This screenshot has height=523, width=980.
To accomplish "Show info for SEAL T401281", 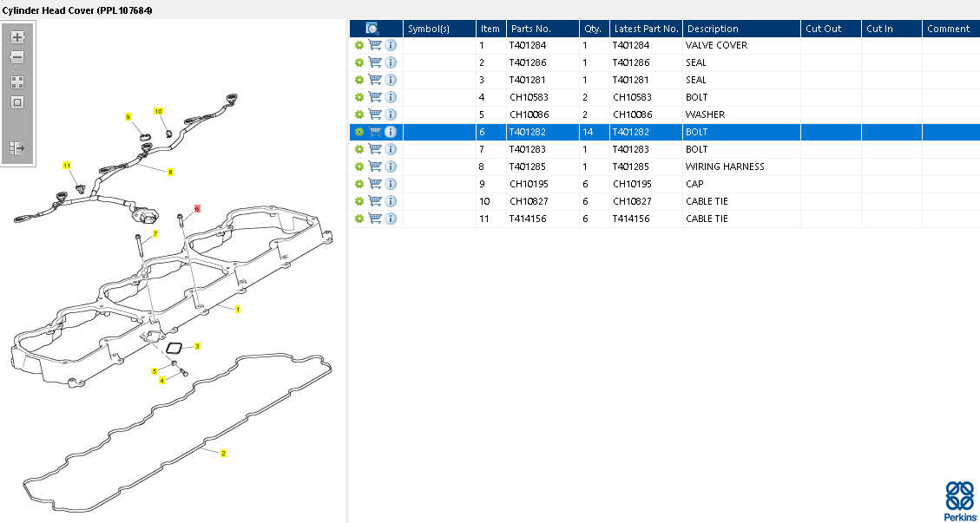I will tap(391, 80).
